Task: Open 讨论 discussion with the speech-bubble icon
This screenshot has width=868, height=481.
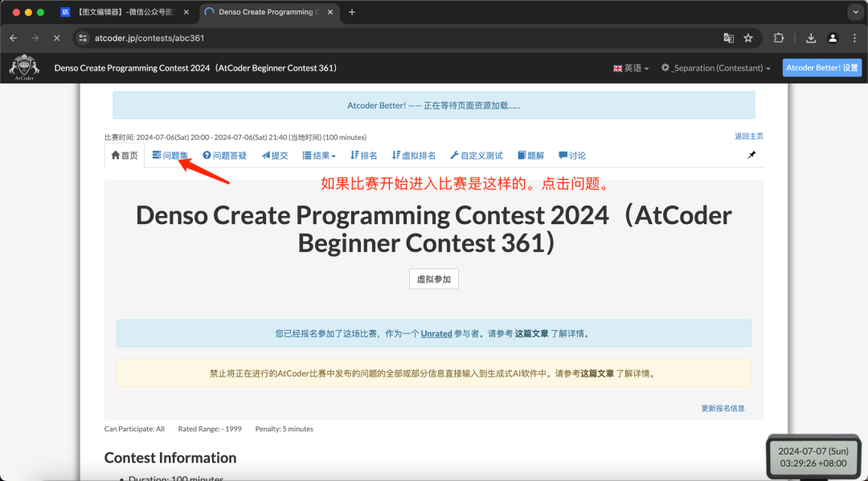Action: [571, 154]
